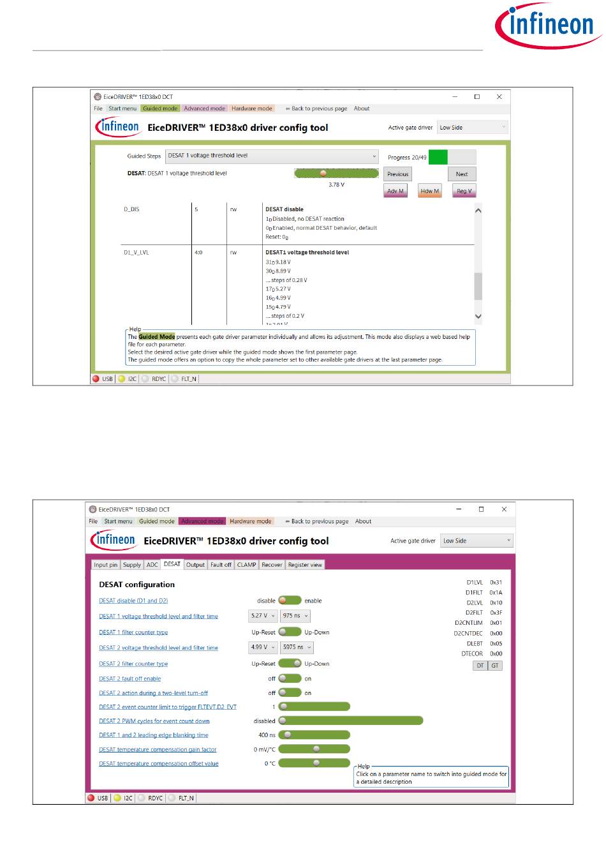Screen dimensions: 606x868
Task: Switch the DESAT 2 fault off enable toggle
Action: (x=290, y=678)
